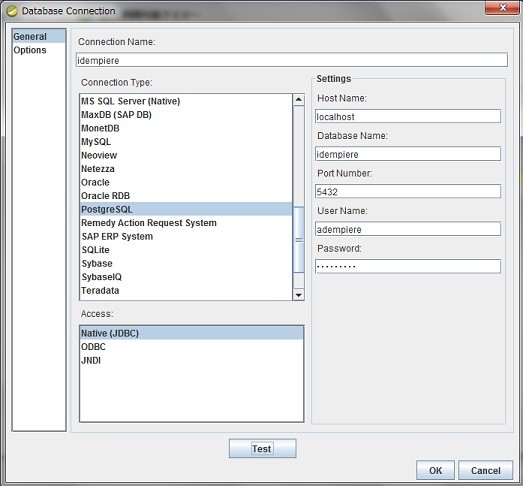Select the PostgreSQL connection type

point(186,209)
